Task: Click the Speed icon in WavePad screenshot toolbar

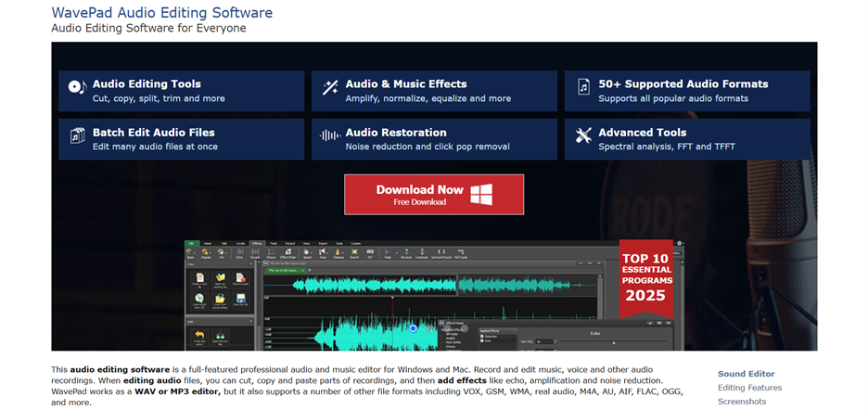Action: coord(306,252)
